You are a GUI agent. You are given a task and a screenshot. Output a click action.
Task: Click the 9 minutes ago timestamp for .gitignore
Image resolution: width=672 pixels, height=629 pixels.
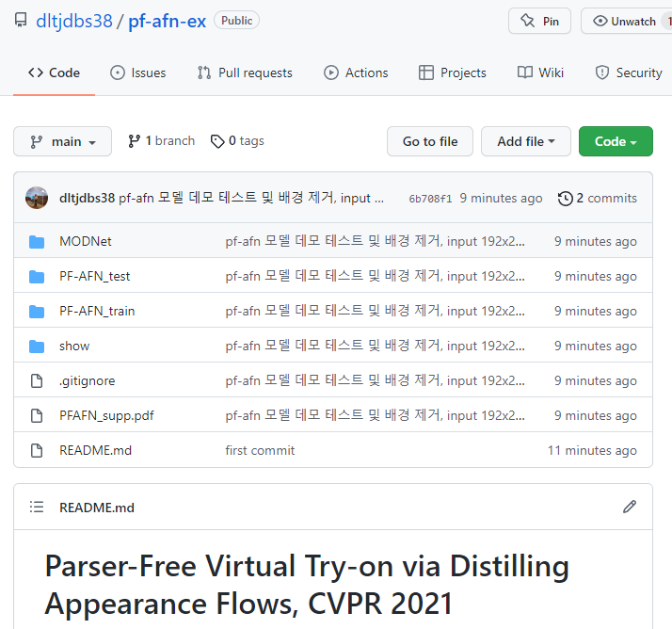pos(595,380)
